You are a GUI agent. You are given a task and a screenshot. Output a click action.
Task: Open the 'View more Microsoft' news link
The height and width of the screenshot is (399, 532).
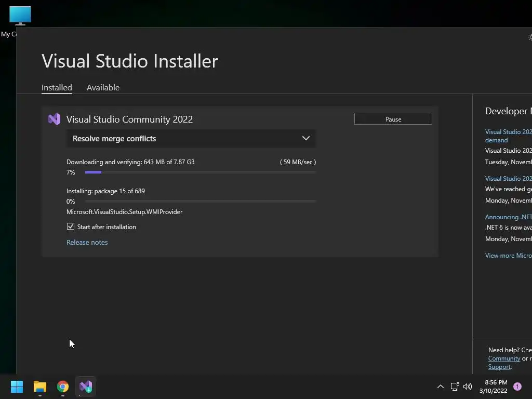tap(508, 256)
